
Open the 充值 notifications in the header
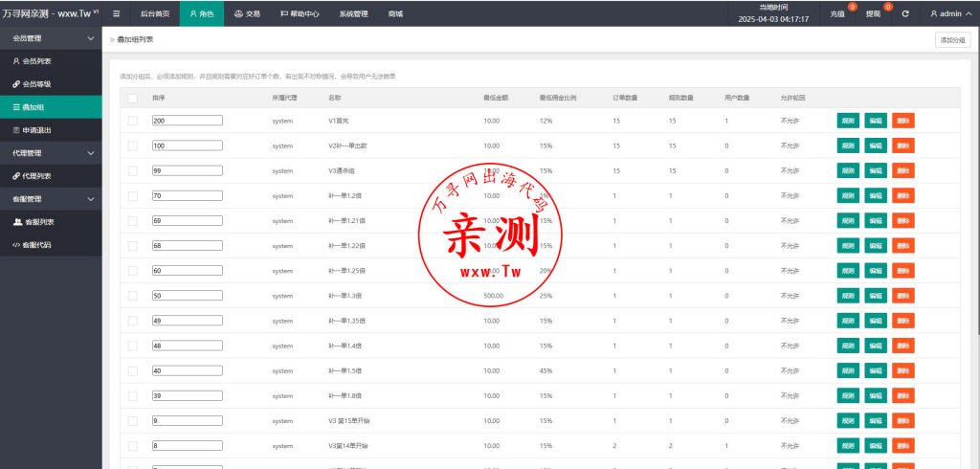(837, 13)
